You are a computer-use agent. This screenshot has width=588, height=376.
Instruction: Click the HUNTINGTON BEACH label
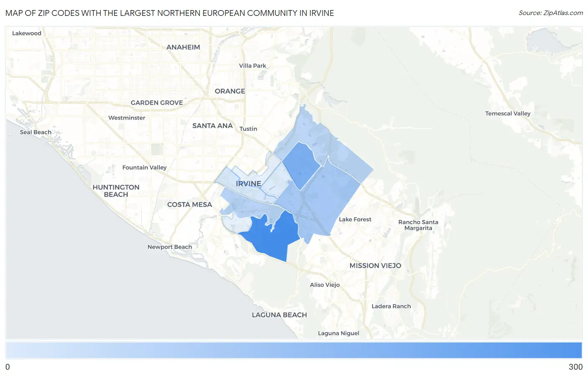coord(116,191)
